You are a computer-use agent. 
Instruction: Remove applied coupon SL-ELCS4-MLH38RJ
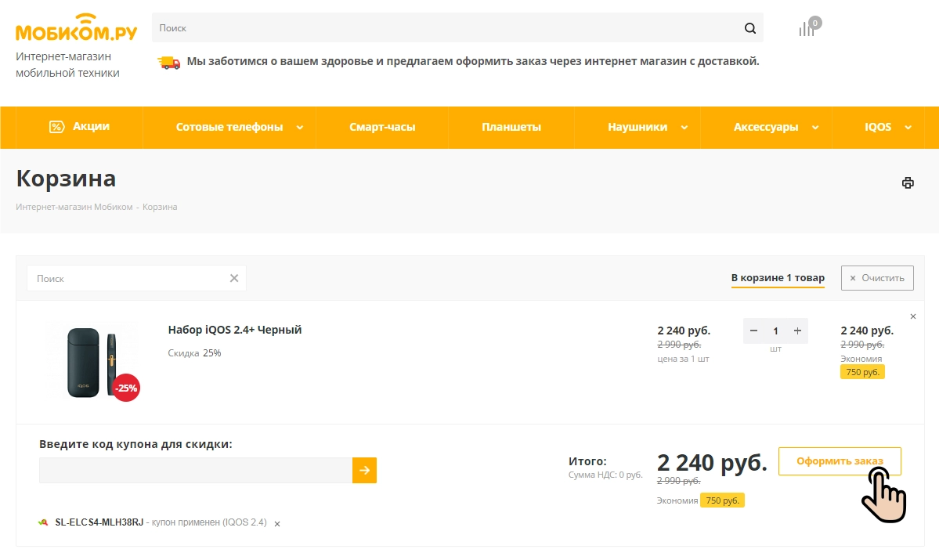pos(277,523)
